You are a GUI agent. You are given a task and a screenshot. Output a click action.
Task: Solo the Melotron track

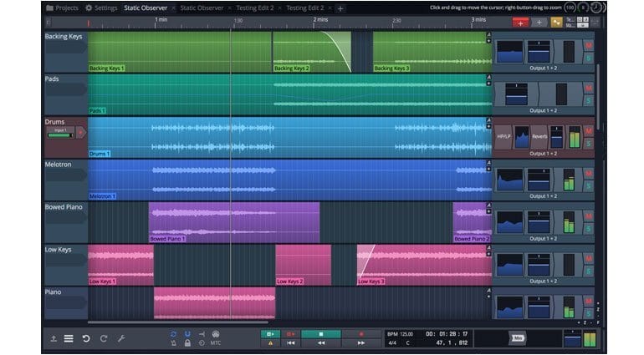589,186
